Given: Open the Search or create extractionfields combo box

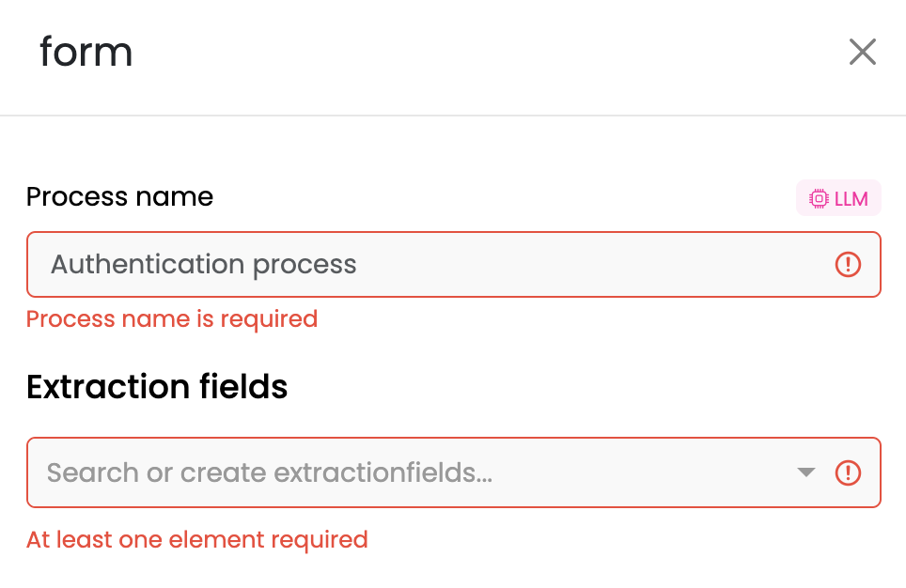Looking at the screenshot, I should (454, 472).
